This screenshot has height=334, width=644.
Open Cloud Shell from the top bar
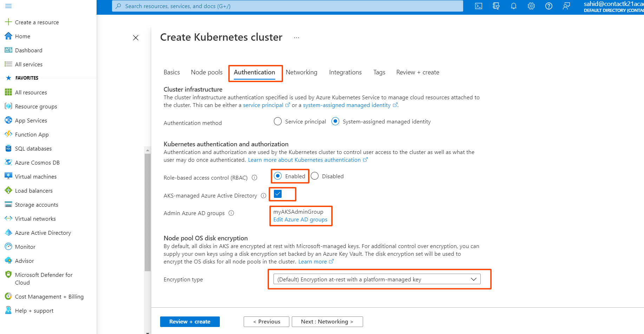pyautogui.click(x=478, y=6)
